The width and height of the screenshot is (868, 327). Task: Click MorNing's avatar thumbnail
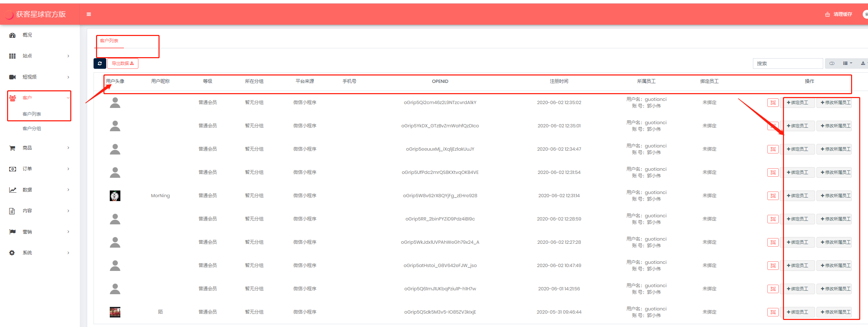coord(115,196)
